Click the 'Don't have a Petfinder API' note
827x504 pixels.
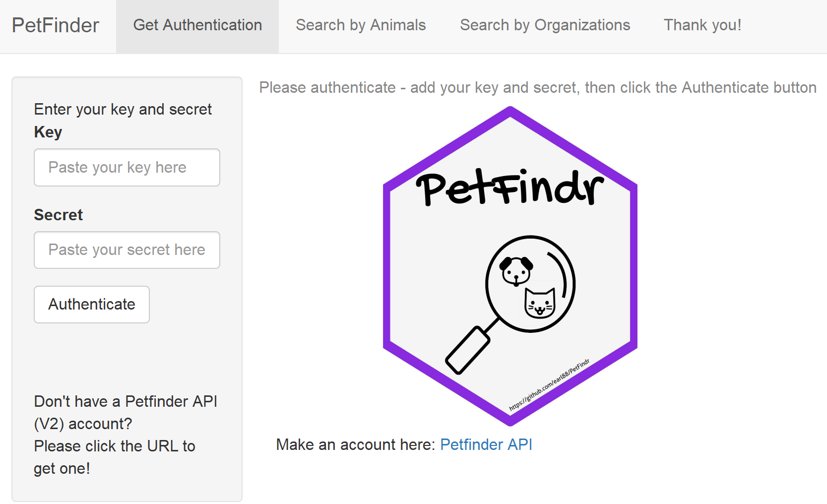pyautogui.click(x=126, y=435)
